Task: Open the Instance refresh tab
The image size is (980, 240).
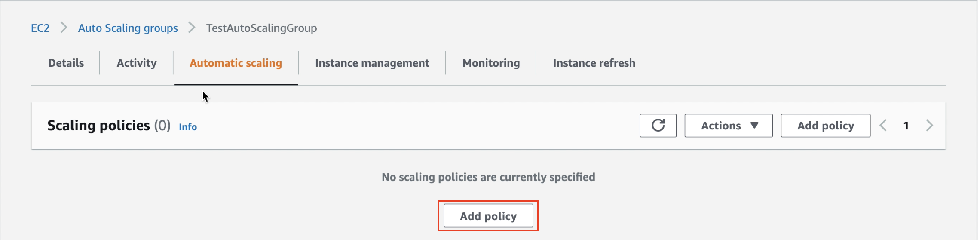Action: pos(594,63)
